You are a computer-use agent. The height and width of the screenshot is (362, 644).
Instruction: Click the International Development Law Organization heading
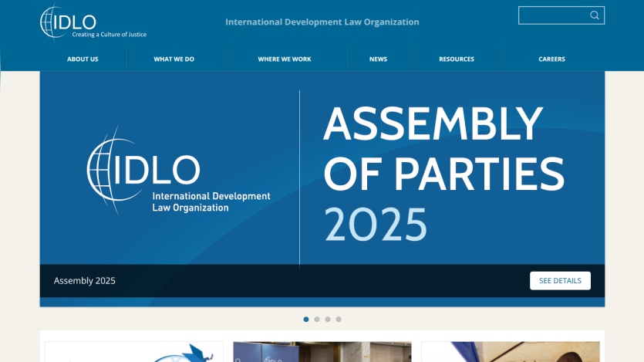tap(322, 22)
